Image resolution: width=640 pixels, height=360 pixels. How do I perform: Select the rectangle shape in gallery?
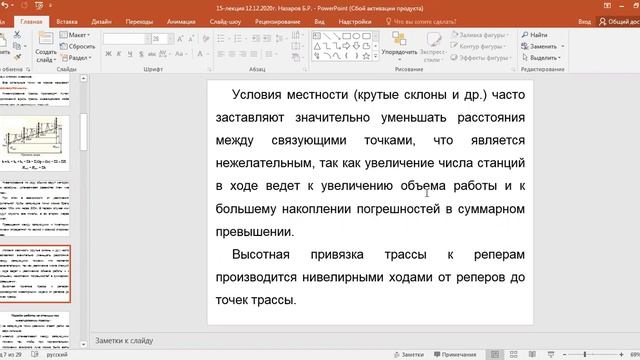tap(346, 36)
